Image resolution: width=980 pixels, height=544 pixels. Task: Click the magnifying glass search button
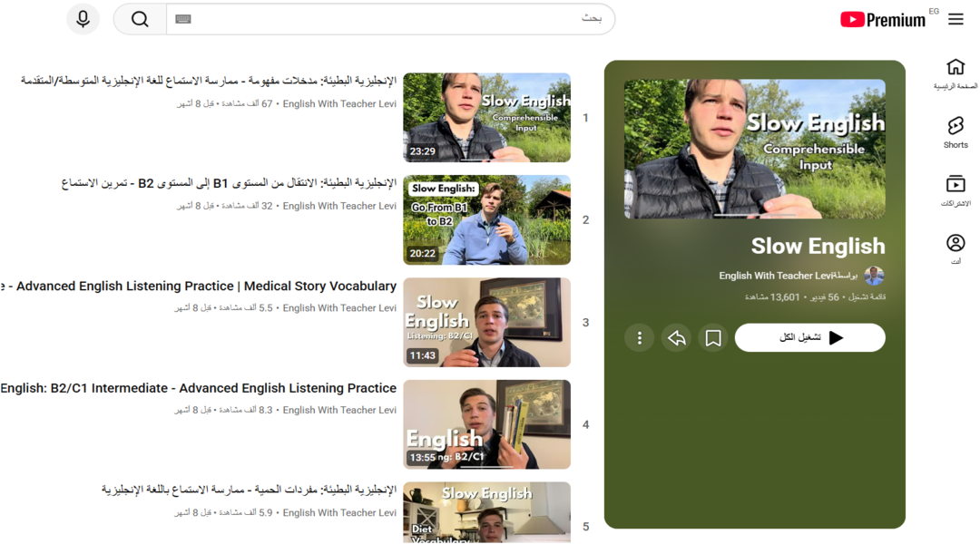[140, 19]
